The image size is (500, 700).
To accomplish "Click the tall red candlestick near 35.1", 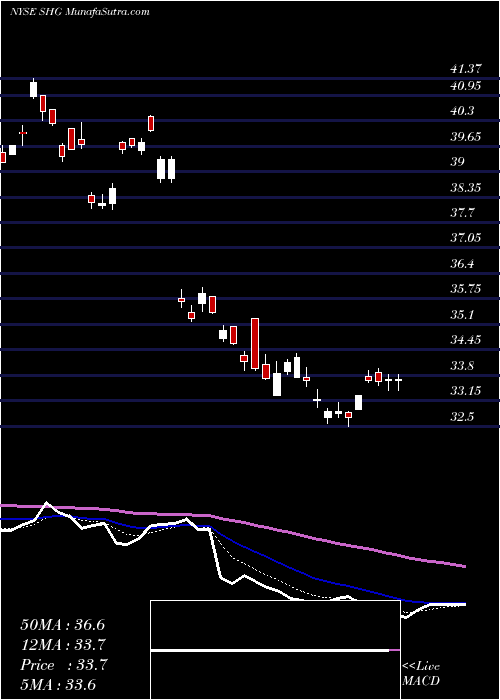I will pos(255,344).
